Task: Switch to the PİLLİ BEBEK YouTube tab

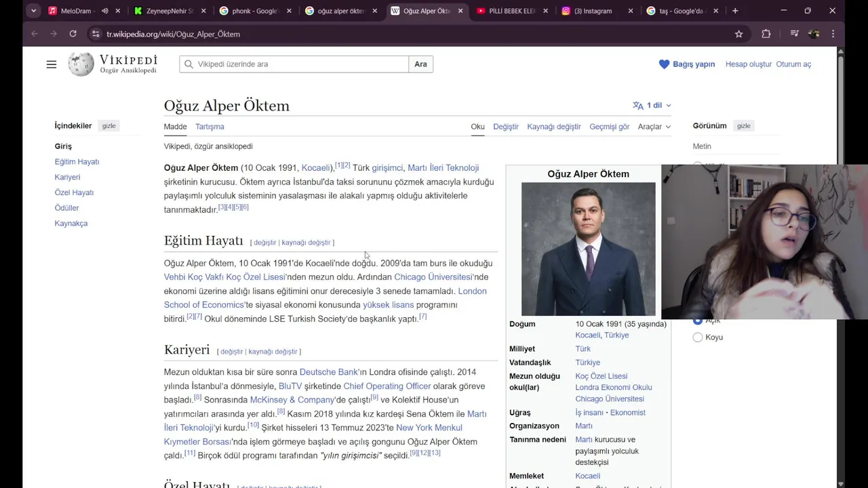Action: tap(505, 11)
